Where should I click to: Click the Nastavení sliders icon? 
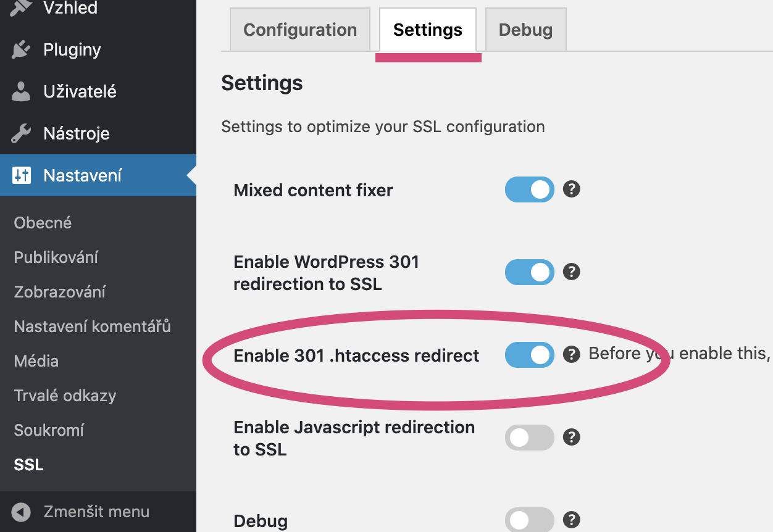pos(22,175)
